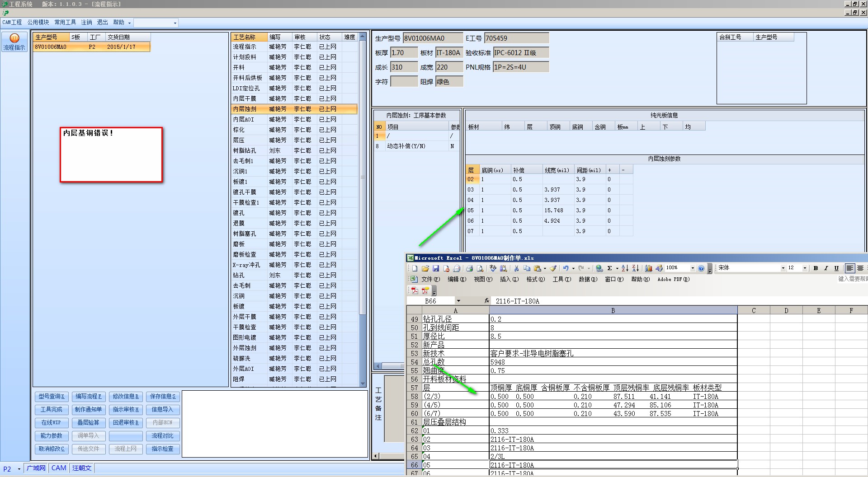Open the Excel chart wizard
Image resolution: width=868 pixels, height=477 pixels.
[x=649, y=268]
